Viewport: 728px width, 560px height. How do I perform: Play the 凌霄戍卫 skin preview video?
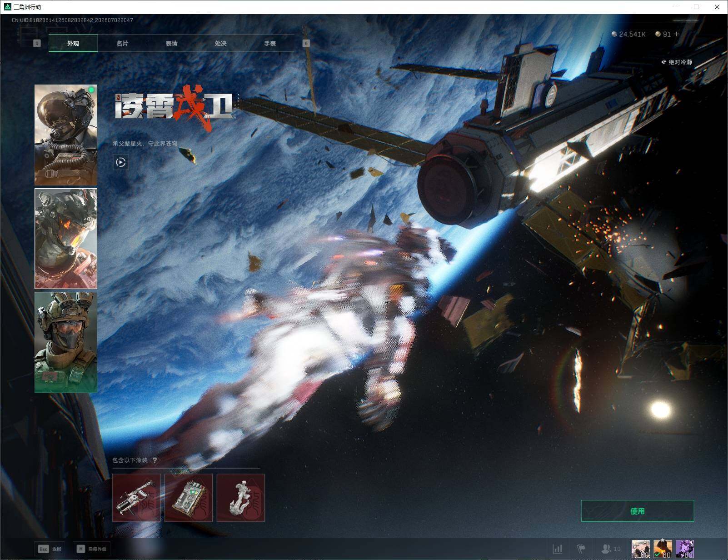pos(121,162)
